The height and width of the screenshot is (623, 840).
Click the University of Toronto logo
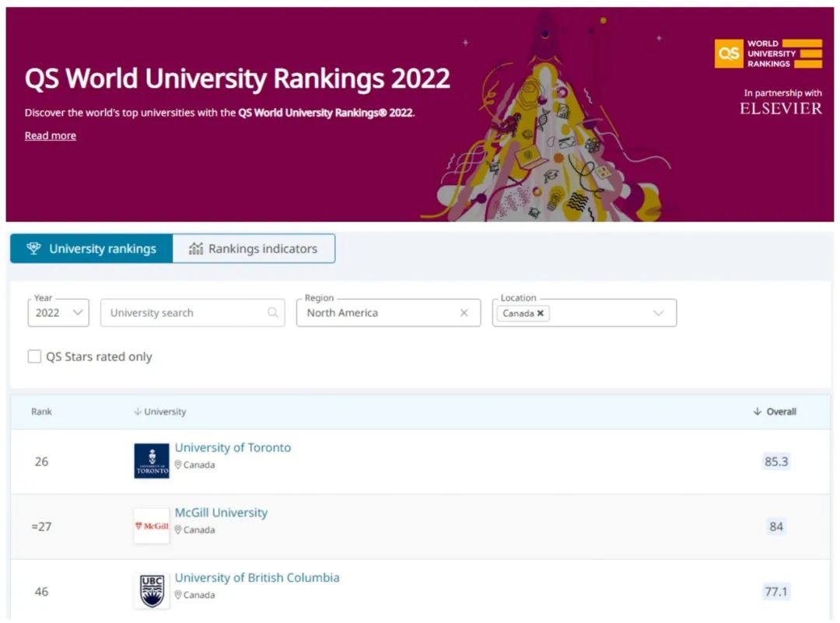tap(151, 460)
